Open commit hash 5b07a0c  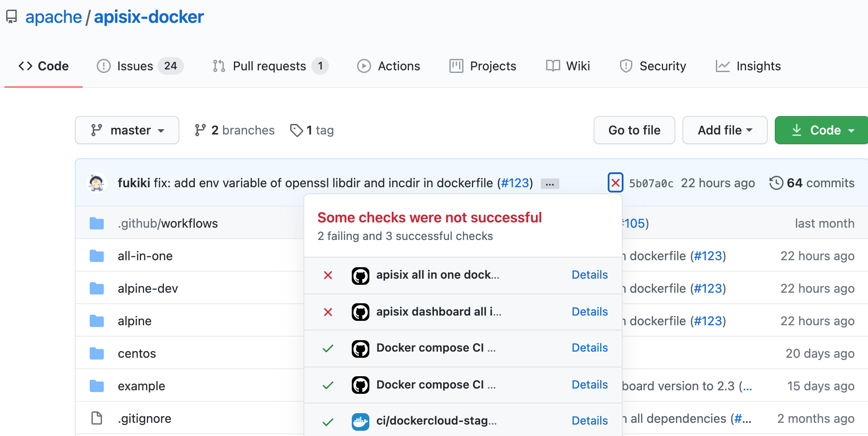[651, 183]
